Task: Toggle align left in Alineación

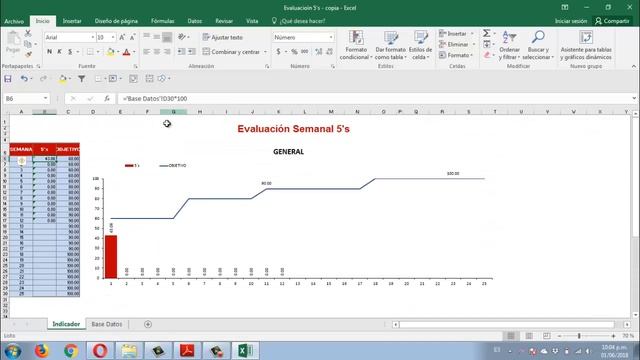Action: [x=147, y=51]
